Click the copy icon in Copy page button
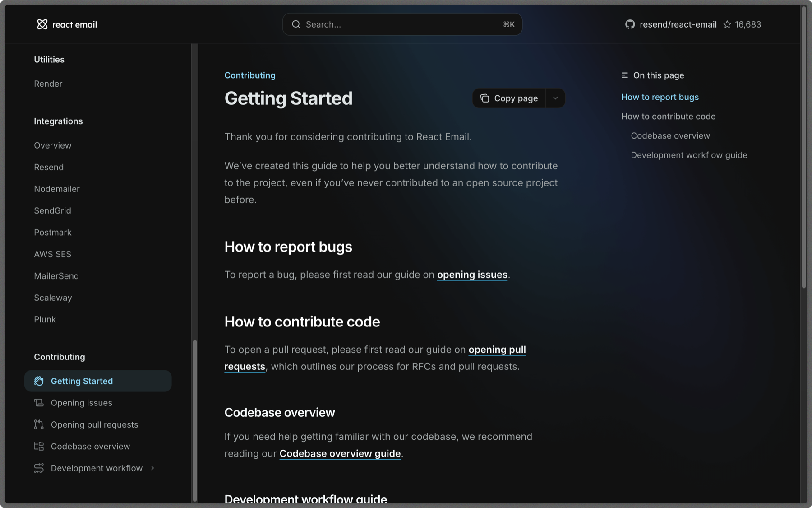 click(x=484, y=98)
